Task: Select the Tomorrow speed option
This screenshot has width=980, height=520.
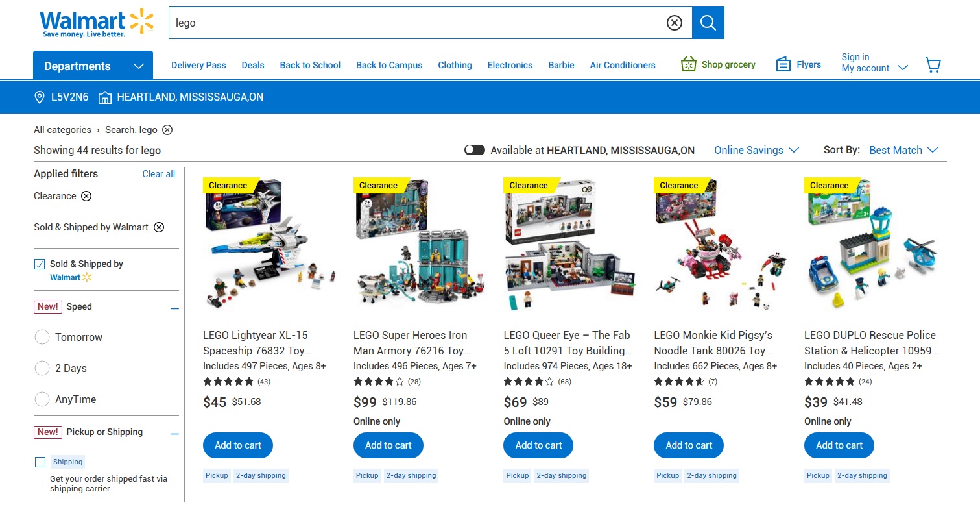Action: pyautogui.click(x=42, y=337)
